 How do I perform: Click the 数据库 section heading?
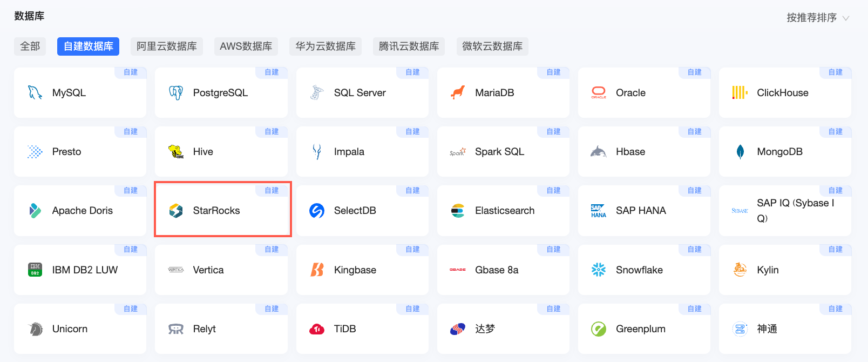click(29, 16)
